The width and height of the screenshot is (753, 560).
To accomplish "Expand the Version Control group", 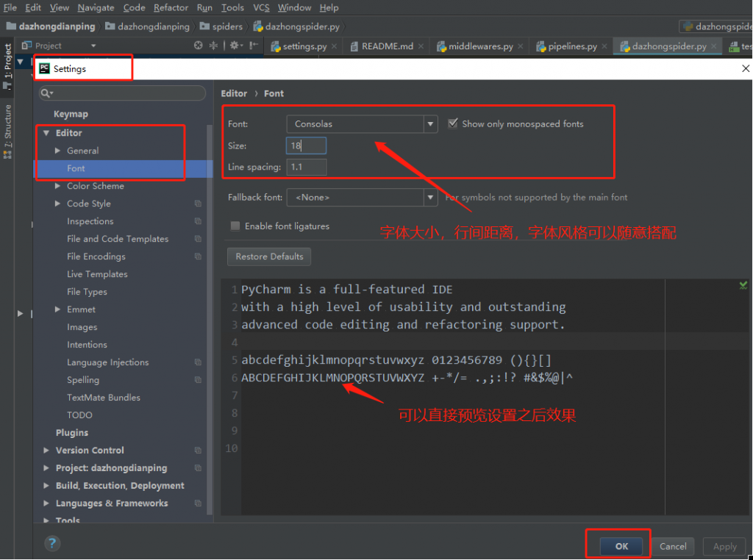I will [x=46, y=450].
